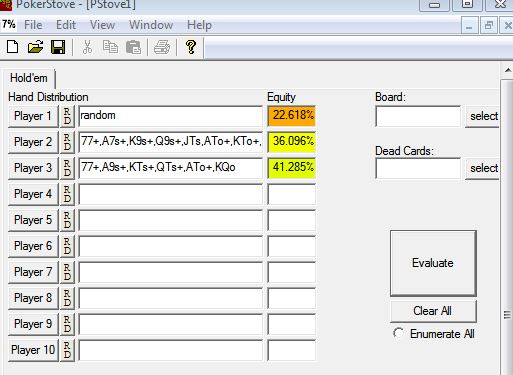Open the PokerStove document icon menu
Viewport: 513px width, 375px height.
point(8,24)
